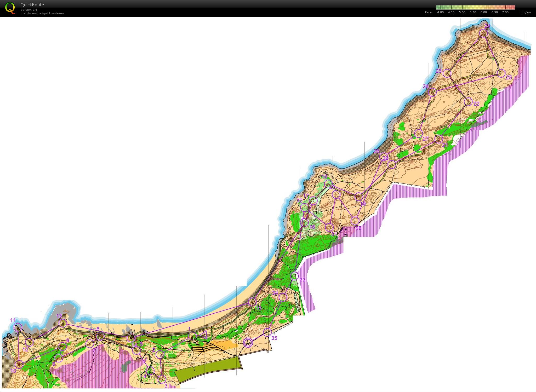Click control circle 26

432,92
